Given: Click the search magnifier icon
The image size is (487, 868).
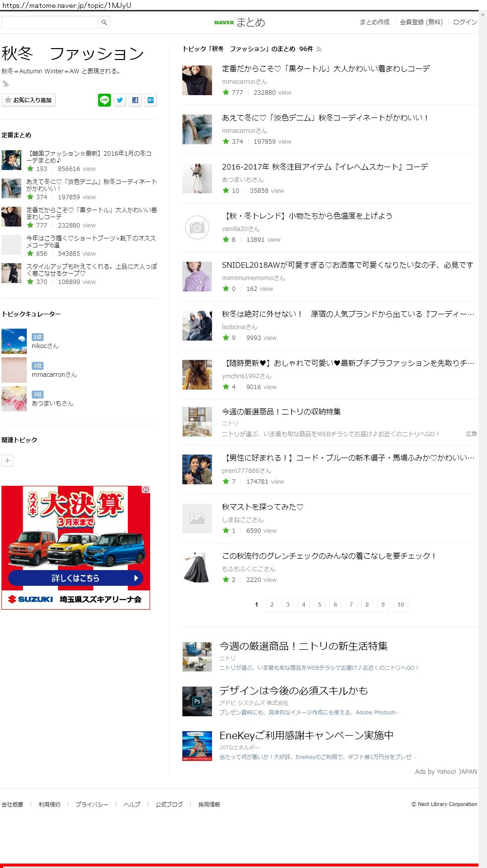Looking at the screenshot, I should (x=104, y=22).
